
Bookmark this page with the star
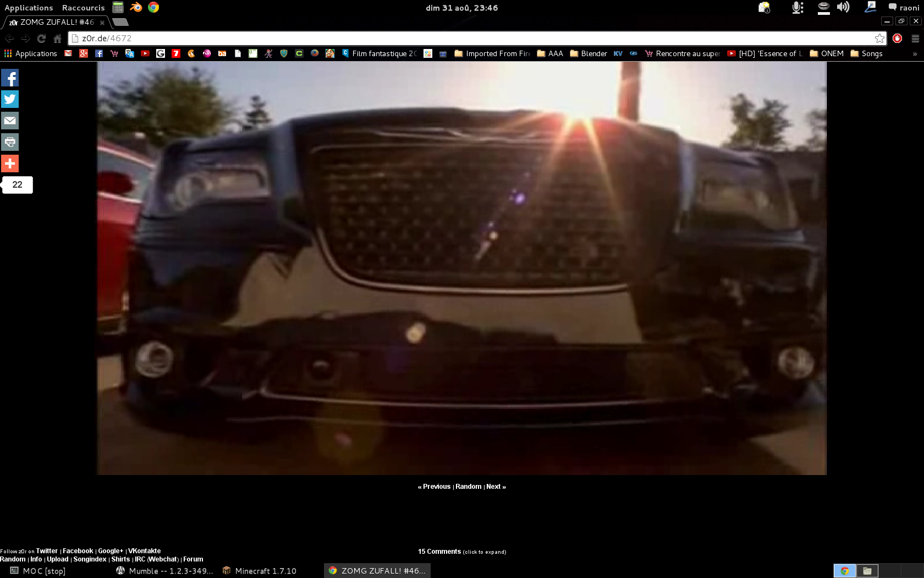[879, 39]
